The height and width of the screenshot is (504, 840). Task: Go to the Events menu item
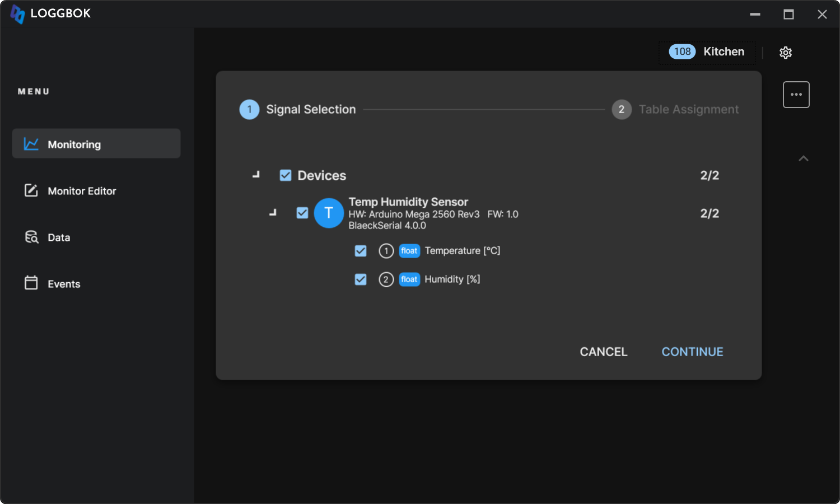pyautogui.click(x=64, y=284)
